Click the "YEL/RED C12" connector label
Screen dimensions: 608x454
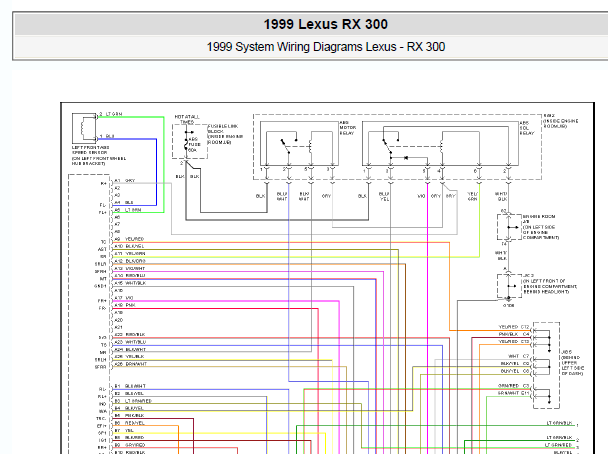click(513, 327)
